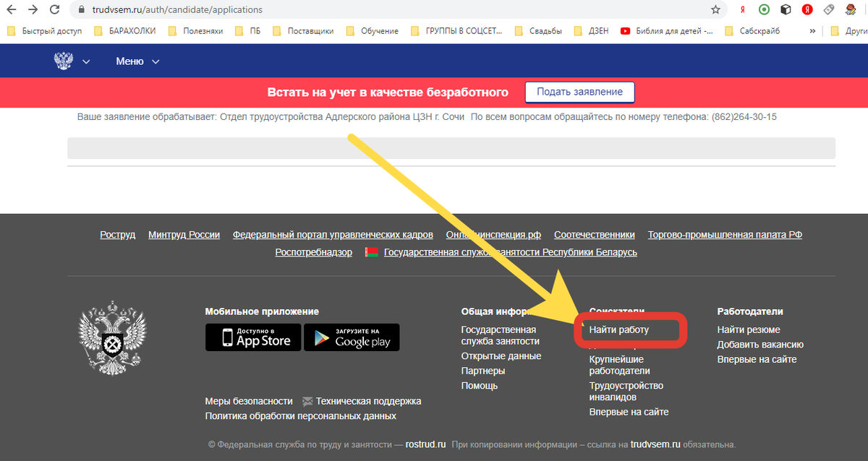Open the Роструд link in footer
868x461 pixels.
117,234
